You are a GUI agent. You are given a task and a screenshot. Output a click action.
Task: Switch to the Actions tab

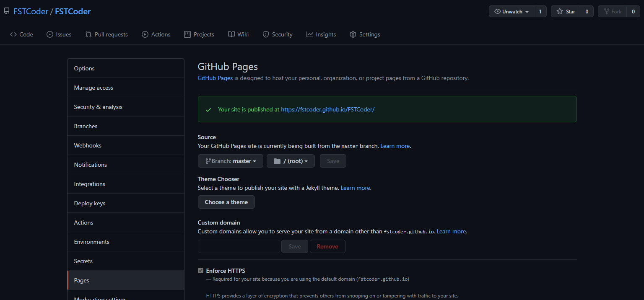pyautogui.click(x=156, y=34)
